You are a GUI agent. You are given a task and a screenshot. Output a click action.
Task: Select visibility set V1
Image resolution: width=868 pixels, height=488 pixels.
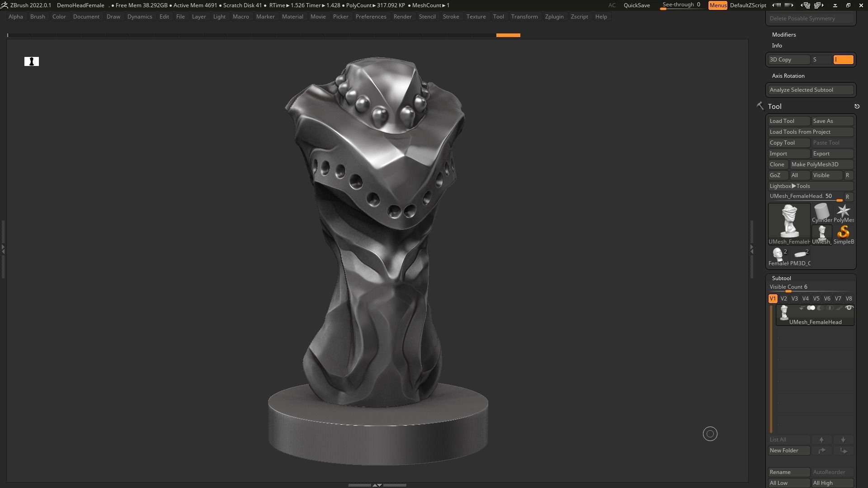pyautogui.click(x=773, y=299)
